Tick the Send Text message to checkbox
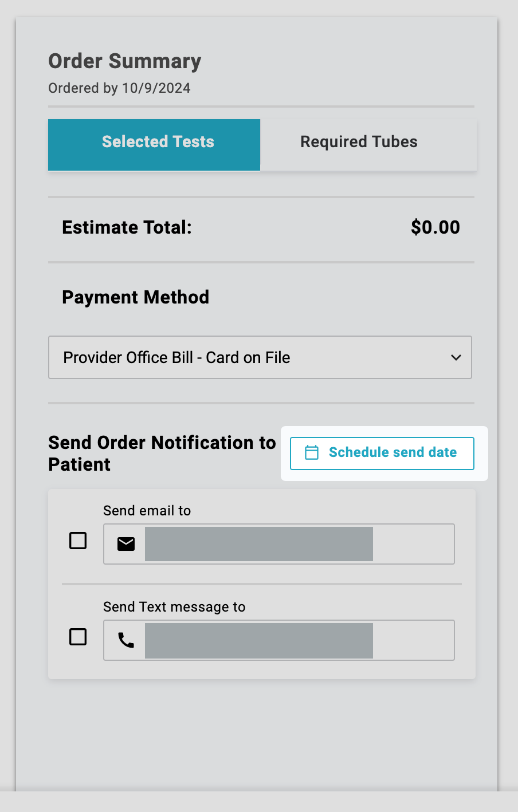518x812 pixels. point(78,637)
